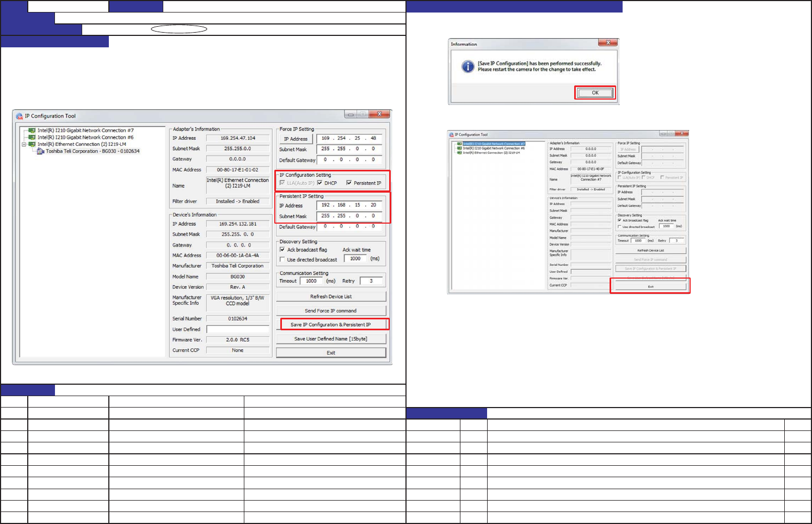Click the adapter icon beside Connection #7 in the large window
The width and height of the screenshot is (812, 524).
[32, 131]
